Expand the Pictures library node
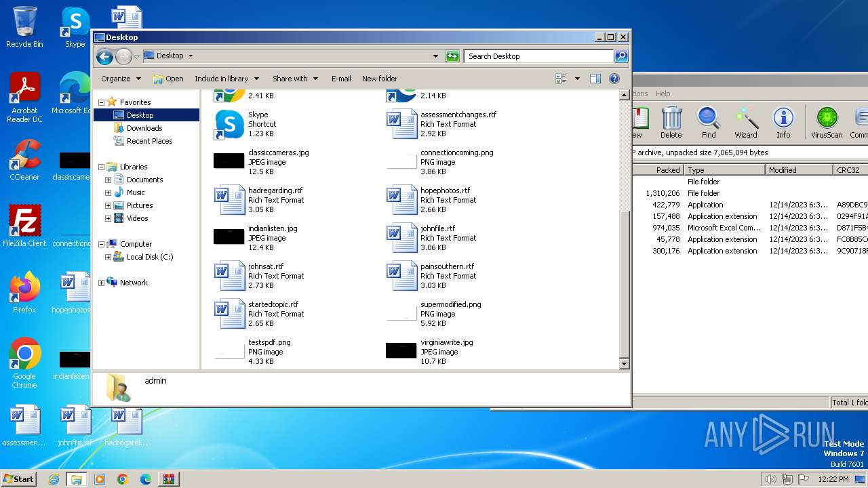The image size is (868, 488). coord(108,205)
